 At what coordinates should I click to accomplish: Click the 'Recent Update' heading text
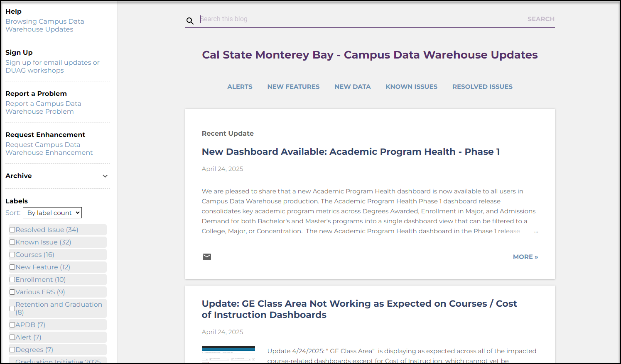click(228, 134)
